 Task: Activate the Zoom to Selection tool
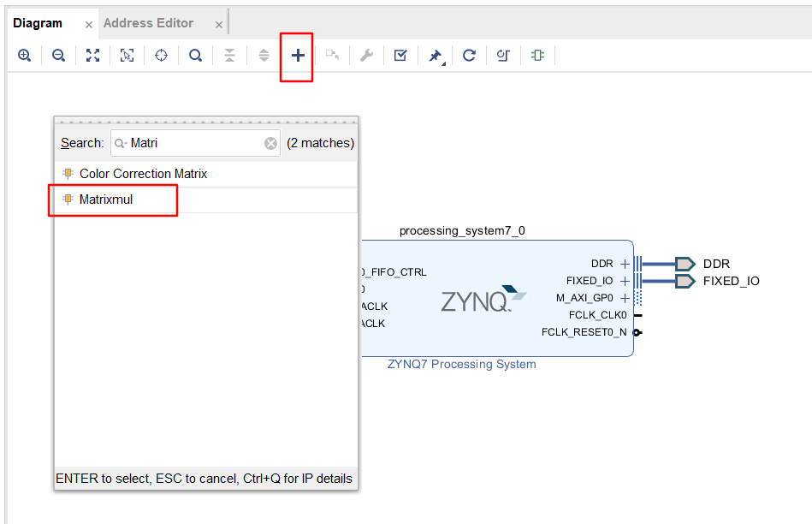coord(127,55)
